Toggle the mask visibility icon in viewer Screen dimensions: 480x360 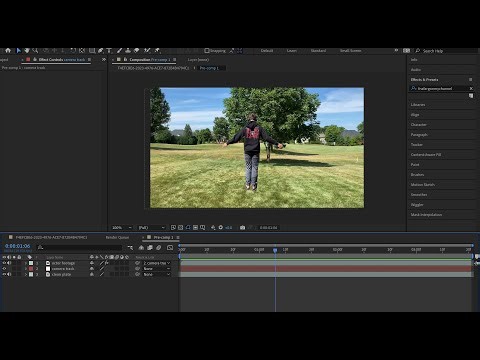(188, 227)
